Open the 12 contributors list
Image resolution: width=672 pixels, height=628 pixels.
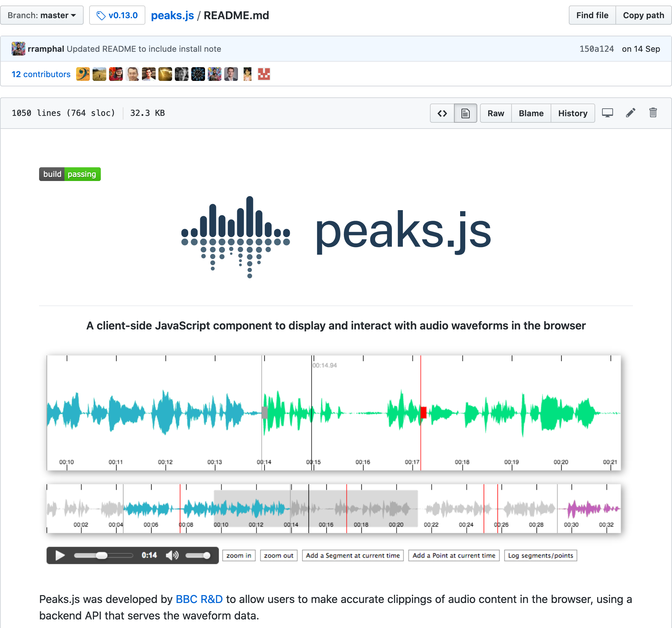(x=41, y=74)
